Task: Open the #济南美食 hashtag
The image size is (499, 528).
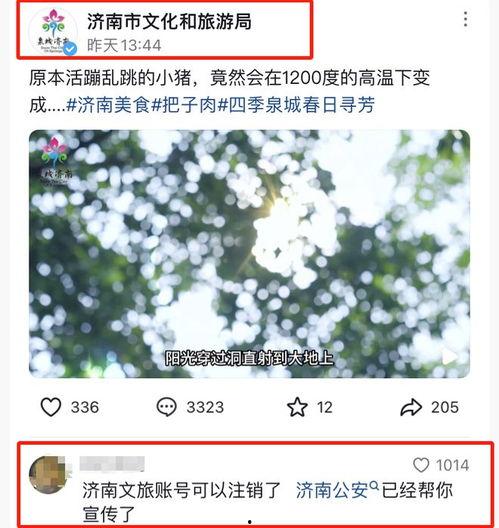Action: tap(108, 104)
